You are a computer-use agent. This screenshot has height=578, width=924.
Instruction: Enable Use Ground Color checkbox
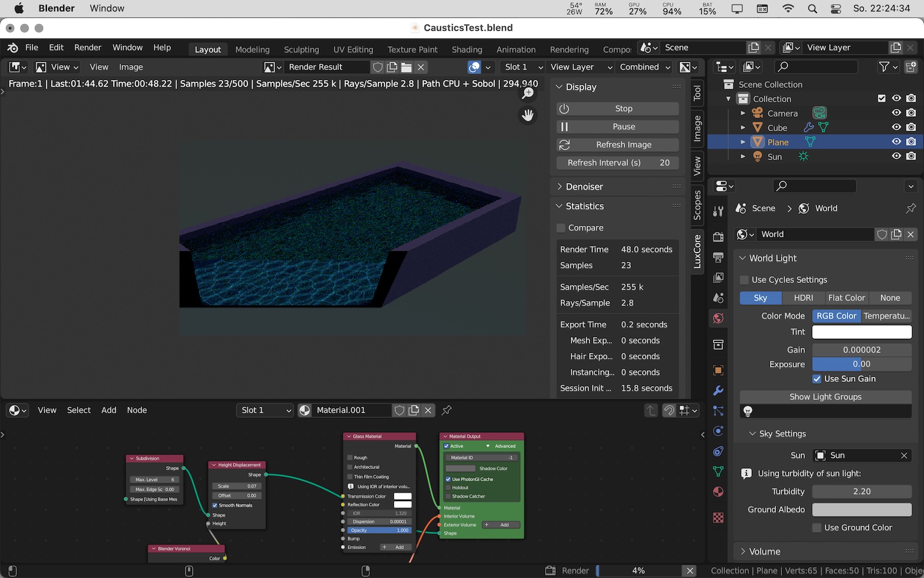[817, 527]
